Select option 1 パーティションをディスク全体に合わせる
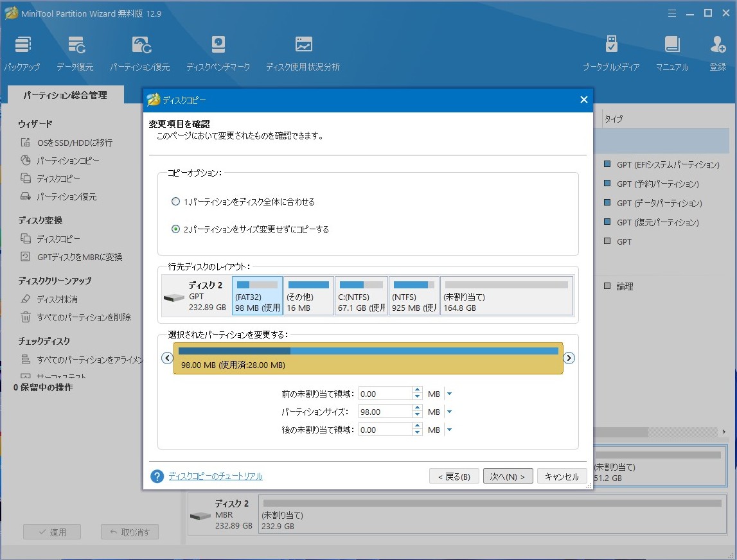 pos(176,202)
